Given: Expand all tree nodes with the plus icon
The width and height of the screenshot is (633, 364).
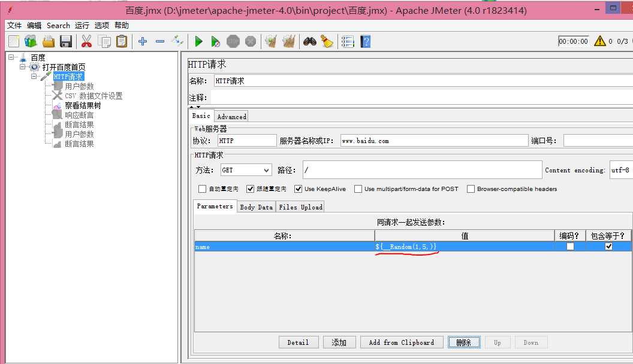Looking at the screenshot, I should click(x=143, y=41).
